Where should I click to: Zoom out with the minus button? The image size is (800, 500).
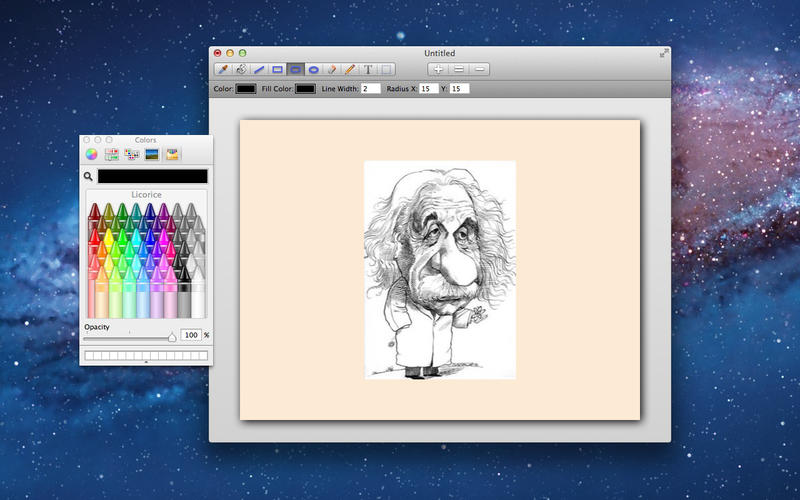pos(480,69)
